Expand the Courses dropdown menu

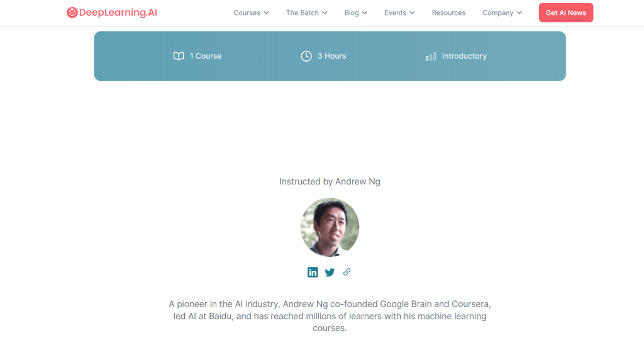[252, 13]
